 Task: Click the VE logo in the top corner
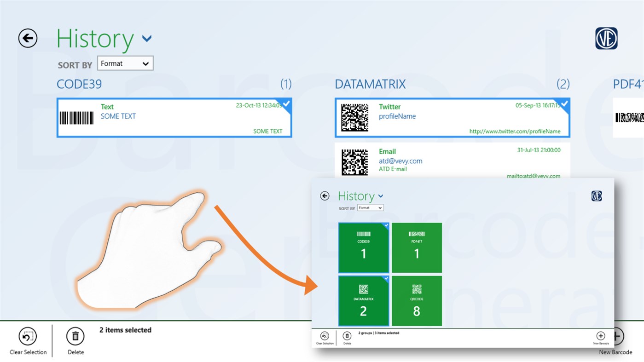[x=606, y=38]
